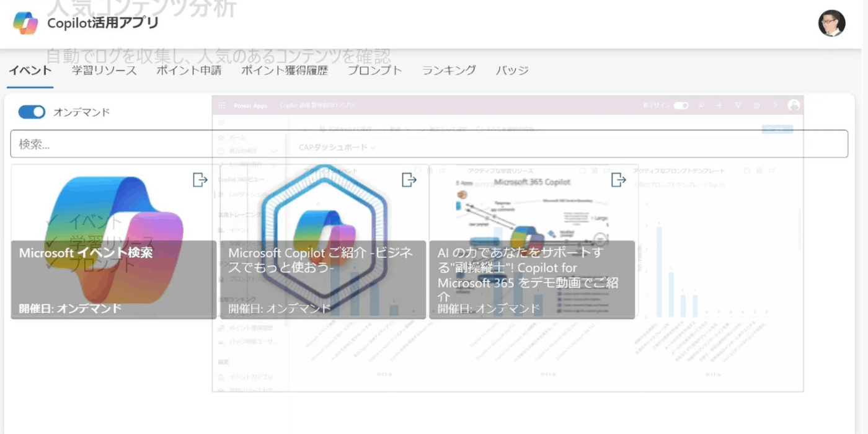
Task: Switch to the 学習リソース tab
Action: point(104,70)
